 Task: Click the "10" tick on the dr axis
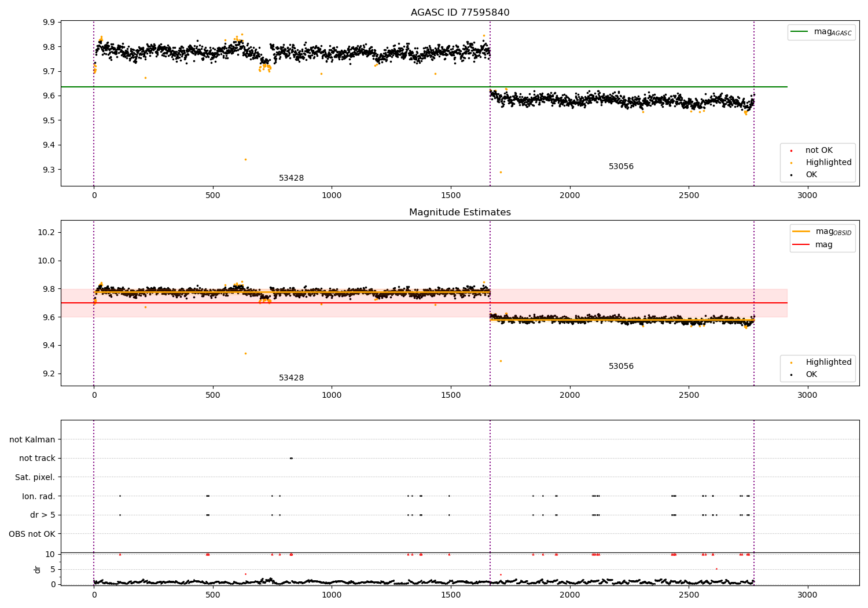coord(50,555)
